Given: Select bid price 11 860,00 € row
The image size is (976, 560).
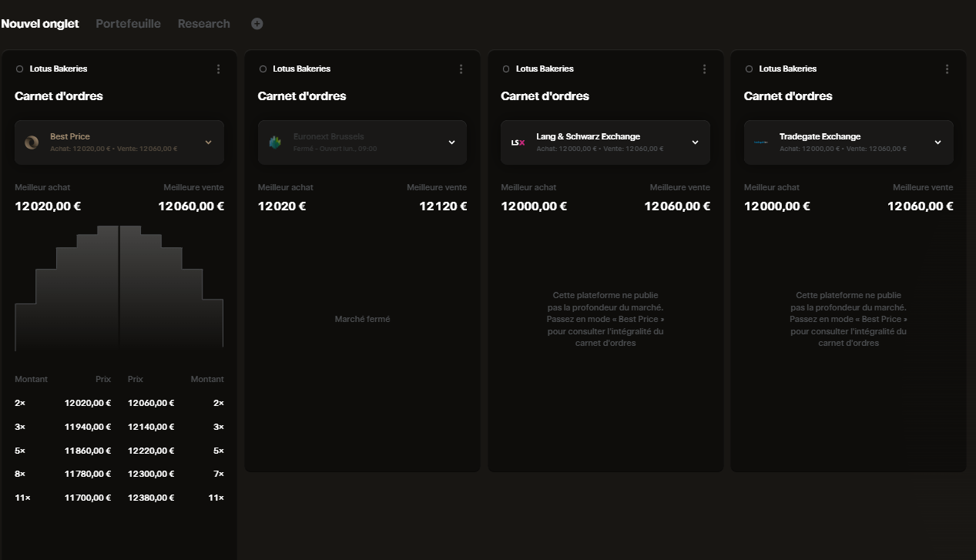Looking at the screenshot, I should coord(63,451).
